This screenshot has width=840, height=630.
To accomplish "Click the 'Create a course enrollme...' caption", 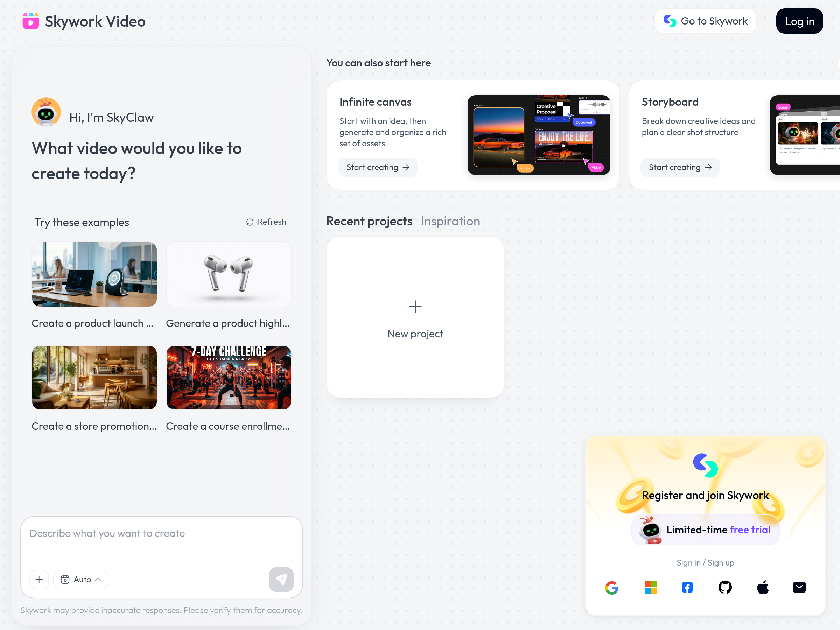I will (227, 426).
